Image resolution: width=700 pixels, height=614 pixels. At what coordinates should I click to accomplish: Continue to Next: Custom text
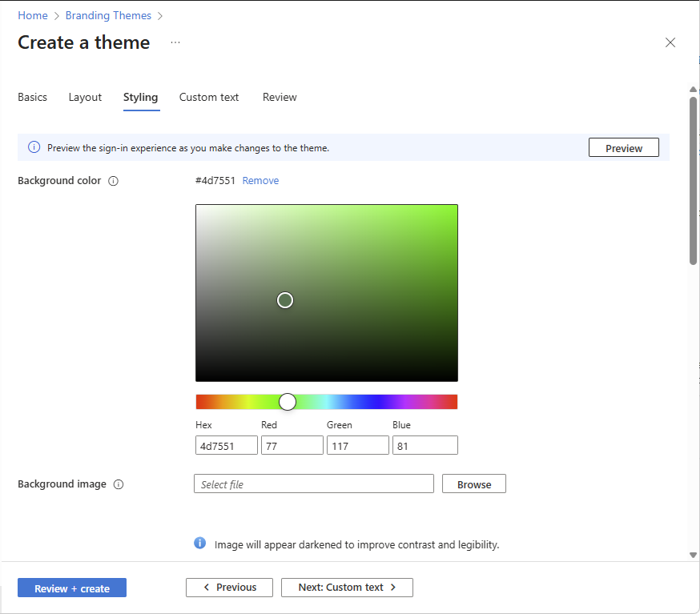click(x=347, y=588)
